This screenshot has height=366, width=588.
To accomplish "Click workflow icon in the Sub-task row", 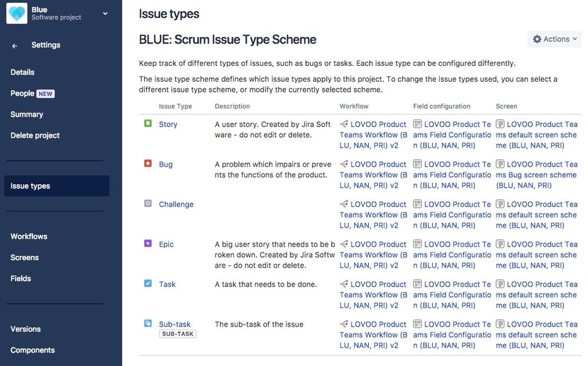I will pyautogui.click(x=344, y=324).
